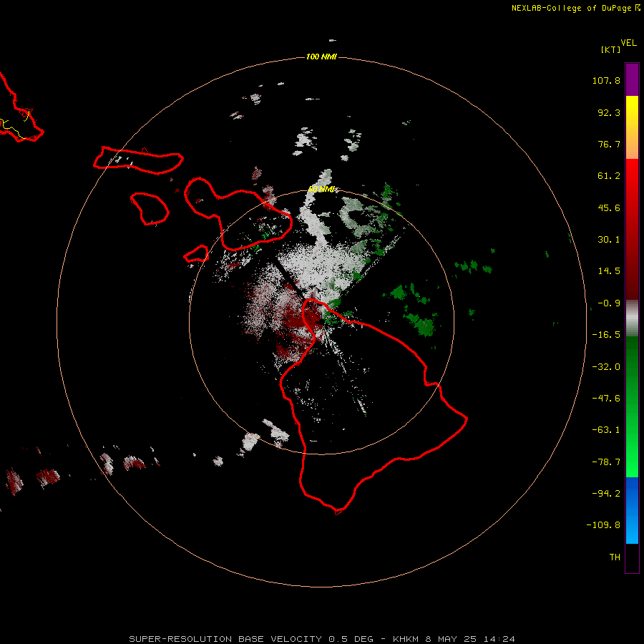Select the -94.2 scale value
The image size is (644, 644).
click(x=606, y=493)
